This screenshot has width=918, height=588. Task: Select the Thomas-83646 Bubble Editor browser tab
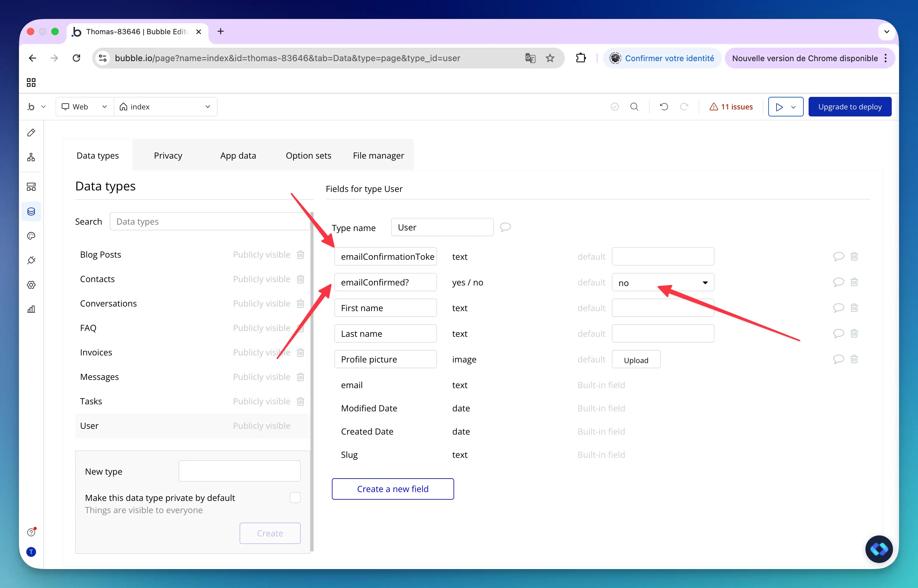pyautogui.click(x=138, y=32)
